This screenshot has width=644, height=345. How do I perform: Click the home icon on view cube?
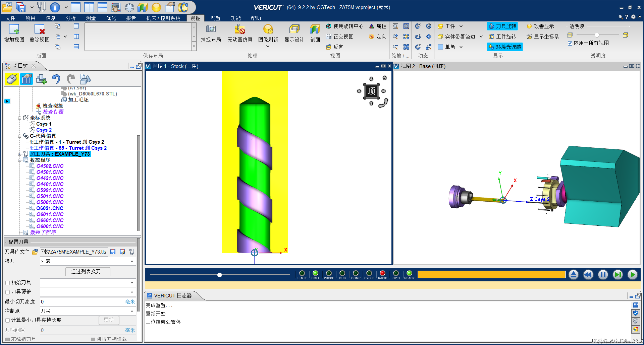pos(385,78)
